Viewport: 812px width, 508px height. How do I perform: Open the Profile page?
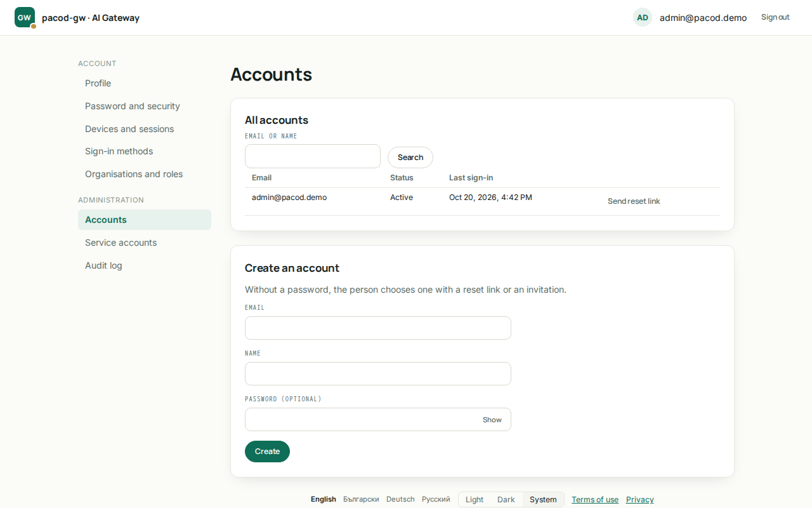[145, 83]
